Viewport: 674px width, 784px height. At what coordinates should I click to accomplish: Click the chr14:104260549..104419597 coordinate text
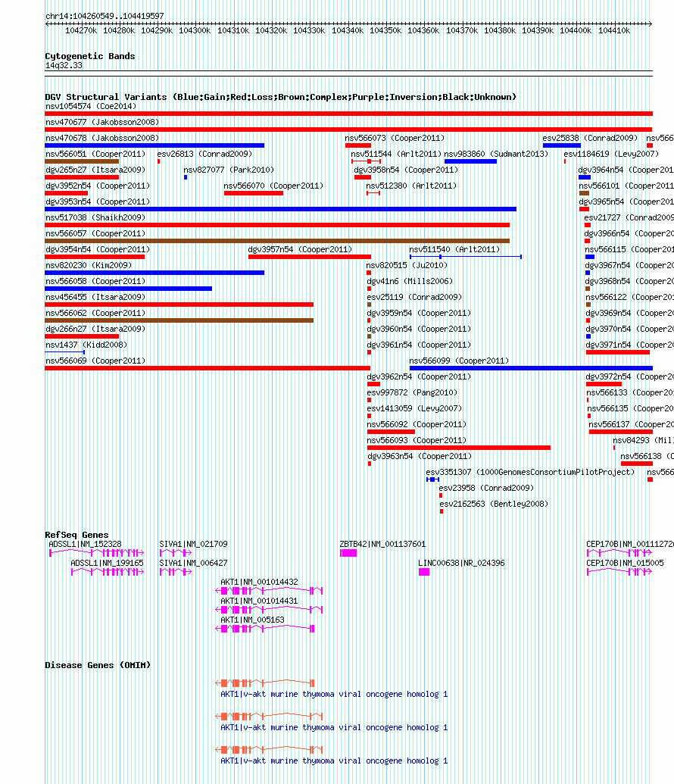[105, 16]
